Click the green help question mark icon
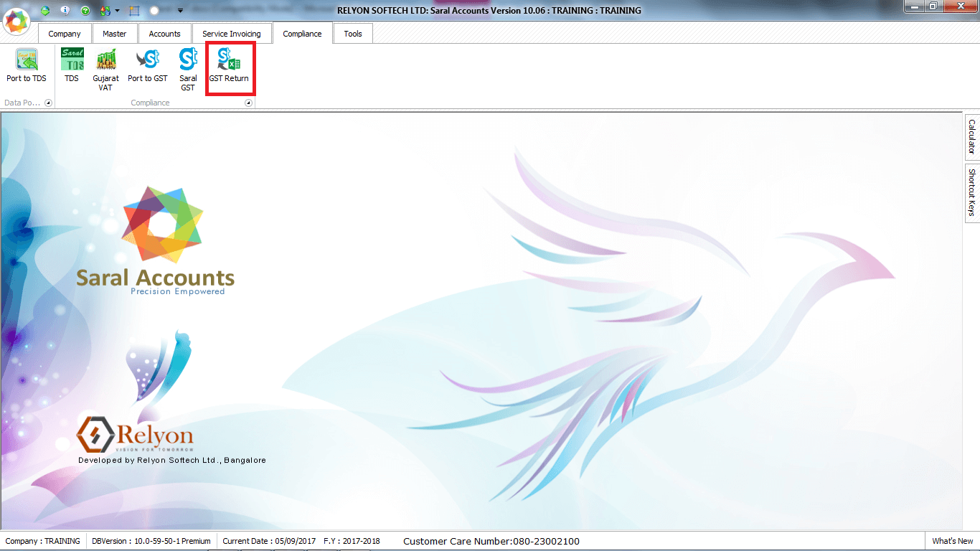 [x=85, y=11]
